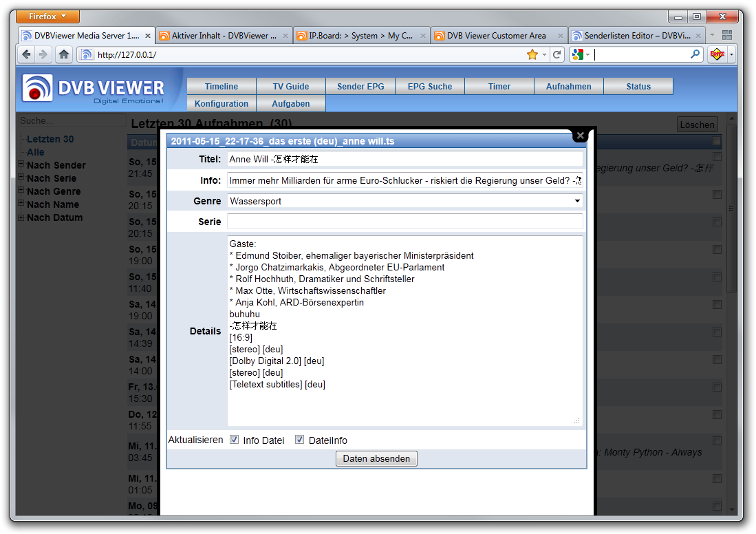Click the Suche search box

(72, 120)
